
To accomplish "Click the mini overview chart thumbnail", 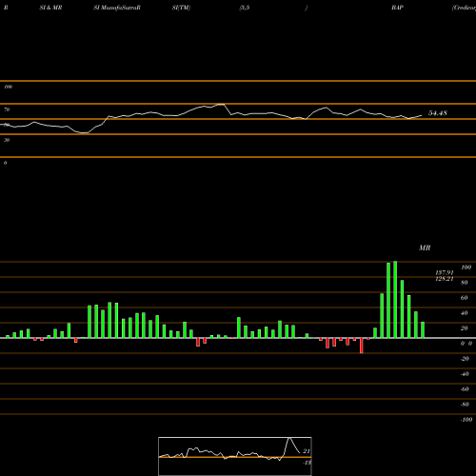I will (235, 456).
